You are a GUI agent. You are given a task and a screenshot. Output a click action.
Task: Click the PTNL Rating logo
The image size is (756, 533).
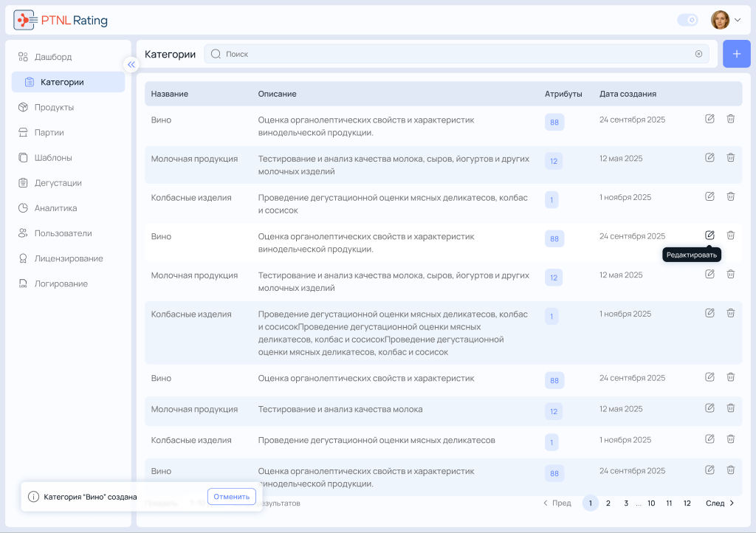[61, 20]
